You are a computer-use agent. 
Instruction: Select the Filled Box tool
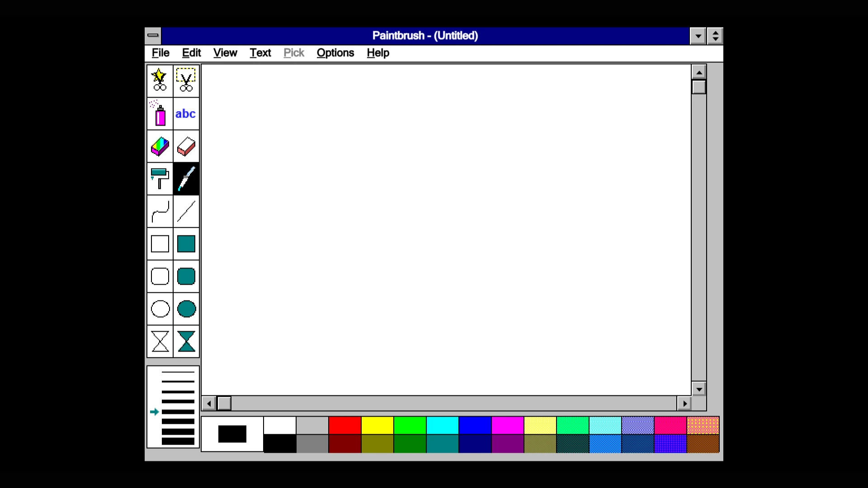coord(186,244)
